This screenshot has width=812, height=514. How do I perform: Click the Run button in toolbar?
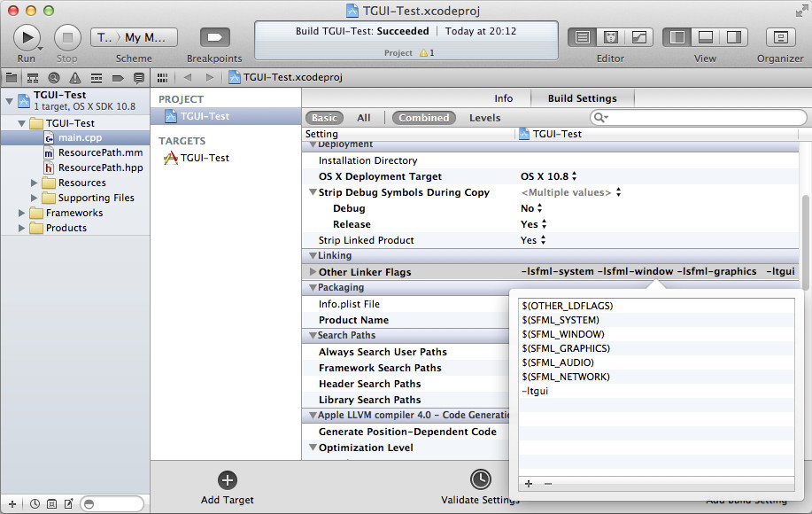tap(27, 37)
